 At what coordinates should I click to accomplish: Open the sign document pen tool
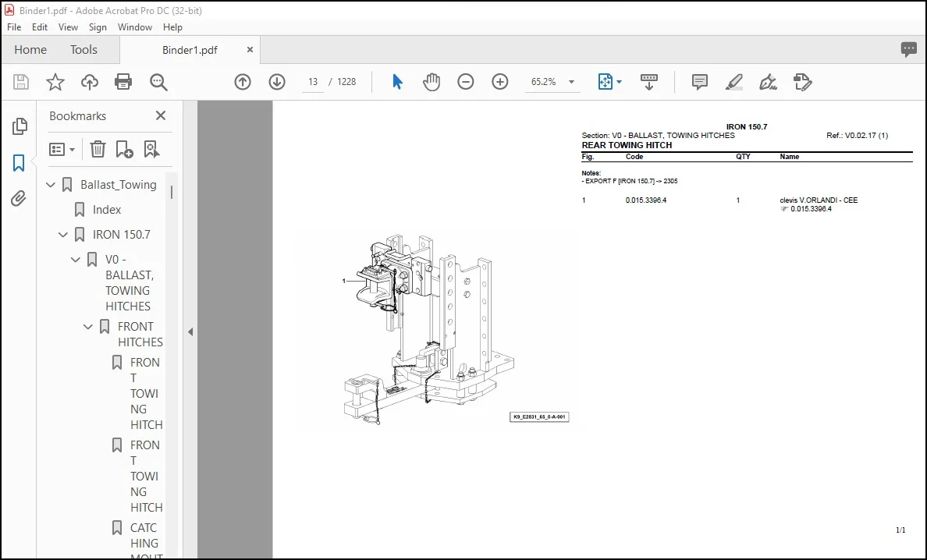(768, 82)
